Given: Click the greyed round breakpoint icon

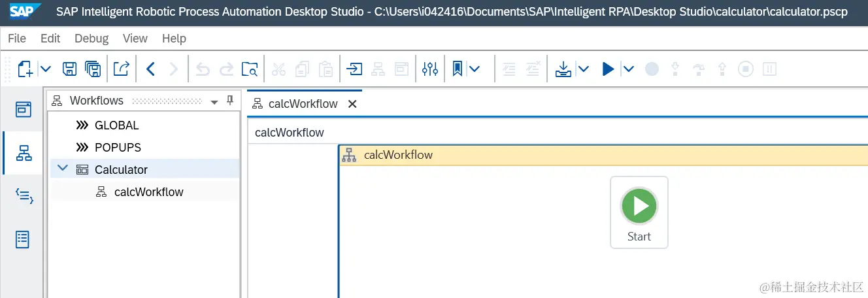Looking at the screenshot, I should 652,69.
